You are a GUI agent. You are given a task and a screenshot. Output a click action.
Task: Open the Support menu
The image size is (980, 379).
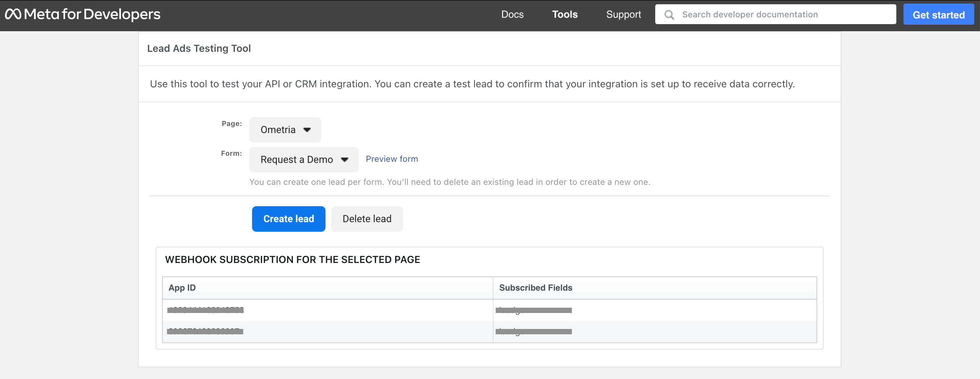coord(623,15)
